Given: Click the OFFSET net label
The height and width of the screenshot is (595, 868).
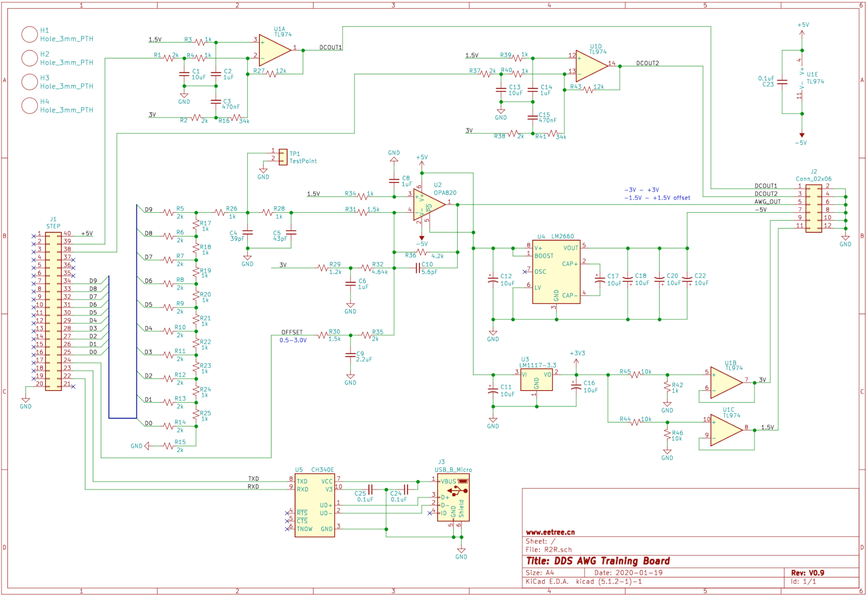Looking at the screenshot, I should [292, 332].
